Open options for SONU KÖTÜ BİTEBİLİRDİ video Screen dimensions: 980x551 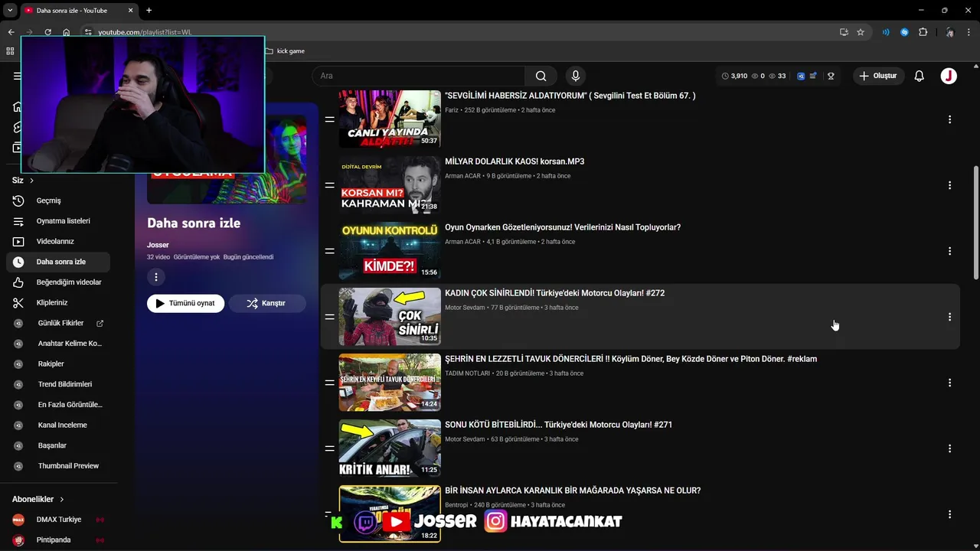(949, 448)
